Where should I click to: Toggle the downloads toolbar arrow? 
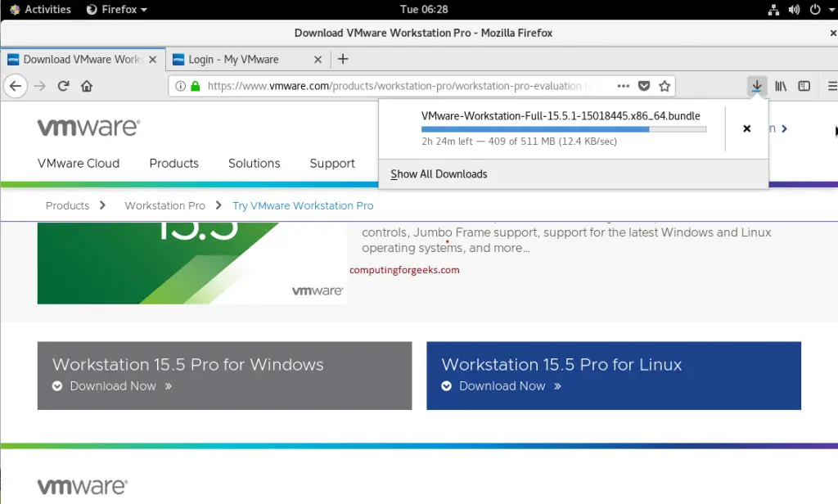(x=757, y=86)
